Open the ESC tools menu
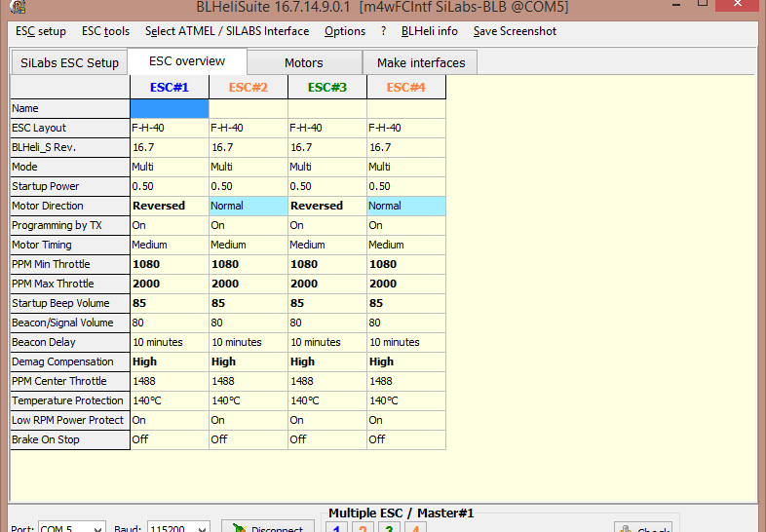 coord(105,31)
